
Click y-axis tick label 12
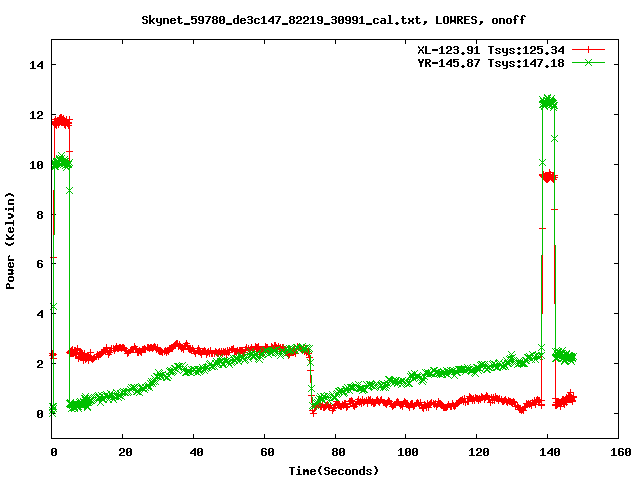coord(36,115)
